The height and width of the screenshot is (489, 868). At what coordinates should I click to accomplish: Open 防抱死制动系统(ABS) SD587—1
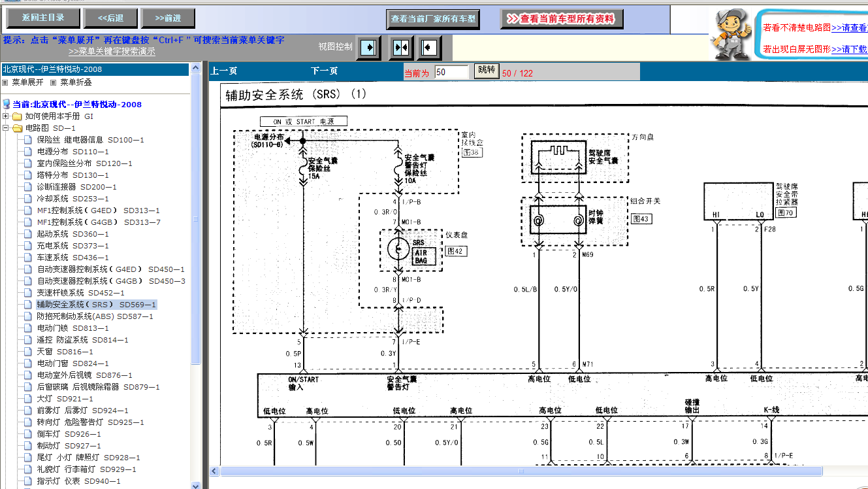click(x=95, y=316)
